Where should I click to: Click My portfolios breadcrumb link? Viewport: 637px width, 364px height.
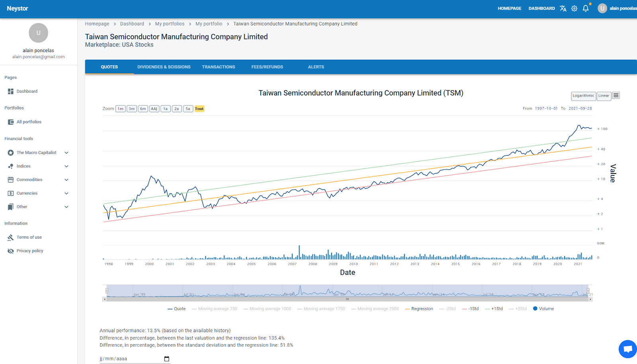click(x=170, y=24)
